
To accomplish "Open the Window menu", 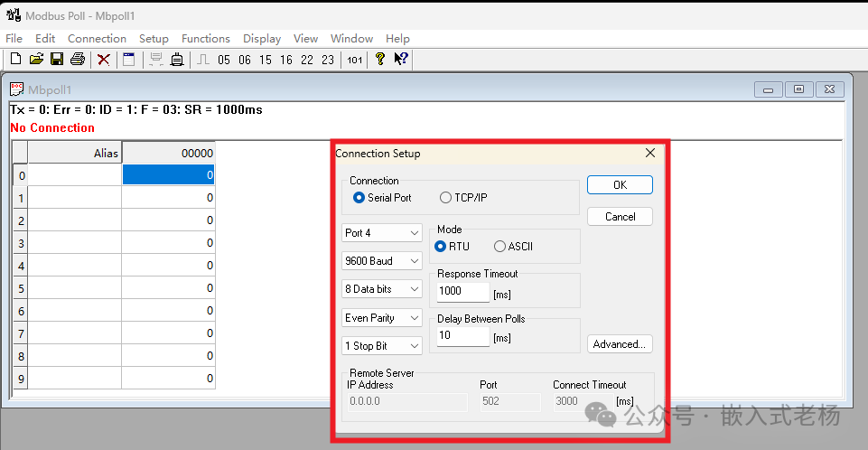I will coord(351,38).
